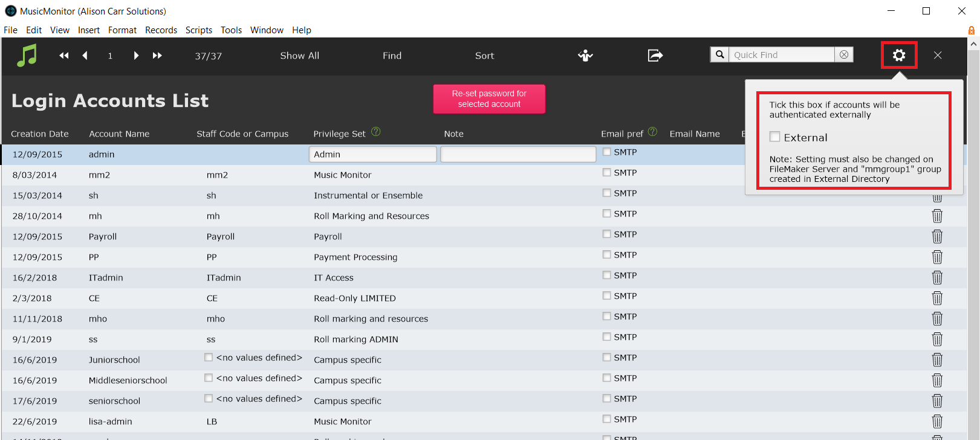Toggle SMTP checkbox for Payroll account
The height and width of the screenshot is (440, 980).
[x=606, y=234]
